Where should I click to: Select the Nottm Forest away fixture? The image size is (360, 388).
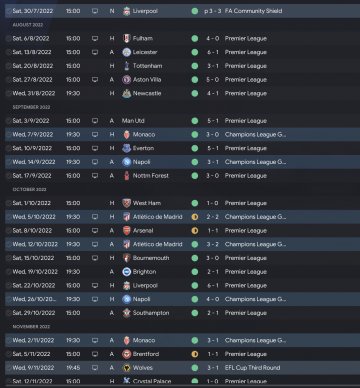tap(182, 176)
